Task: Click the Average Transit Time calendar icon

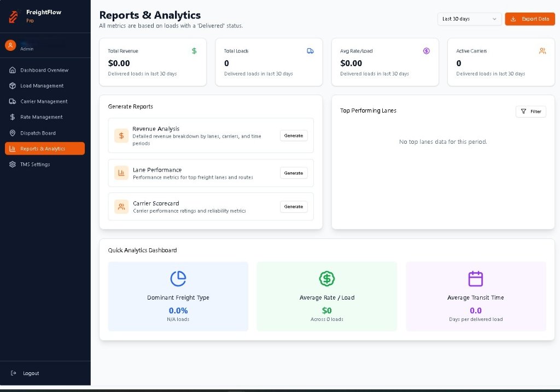Action: (x=475, y=278)
